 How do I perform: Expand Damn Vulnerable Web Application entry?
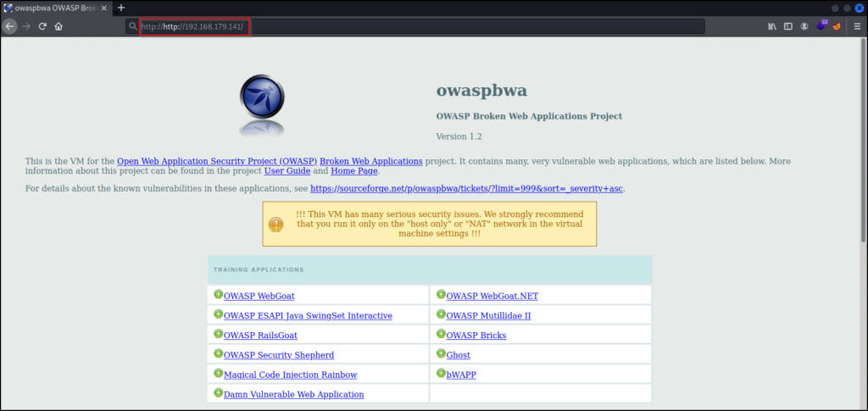(218, 393)
